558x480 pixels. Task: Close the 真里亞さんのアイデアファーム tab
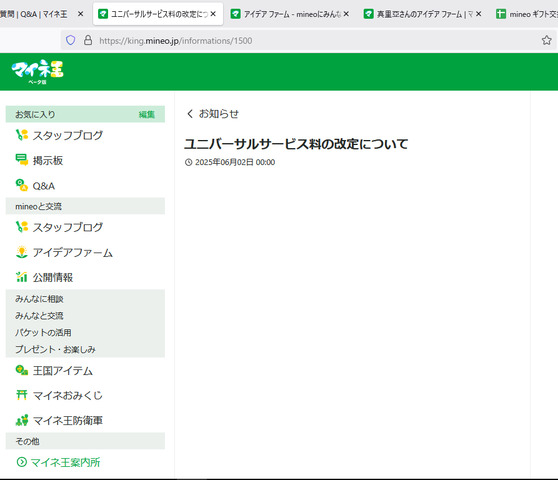point(479,14)
